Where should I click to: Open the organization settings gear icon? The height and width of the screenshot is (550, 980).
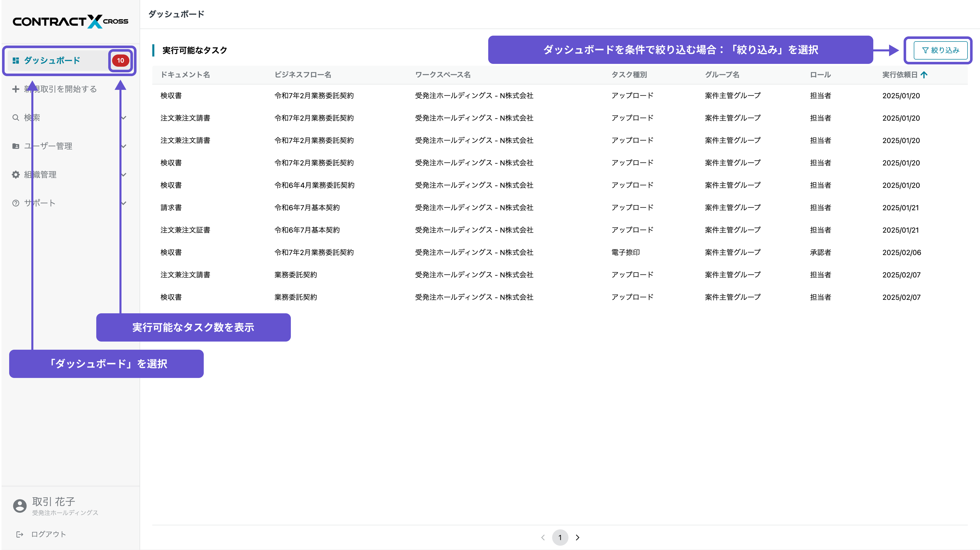[16, 174]
